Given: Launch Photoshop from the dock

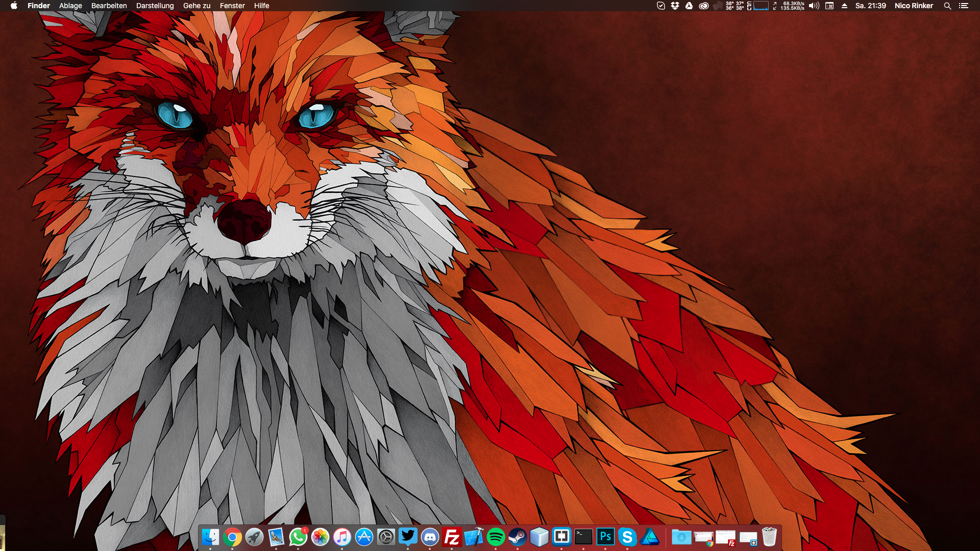Looking at the screenshot, I should pyautogui.click(x=605, y=537).
